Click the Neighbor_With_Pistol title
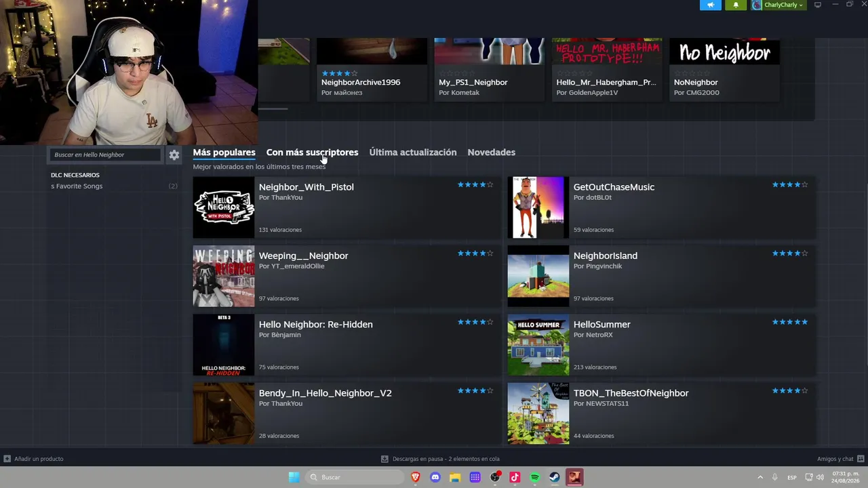Viewport: 868px width, 488px height. [307, 187]
